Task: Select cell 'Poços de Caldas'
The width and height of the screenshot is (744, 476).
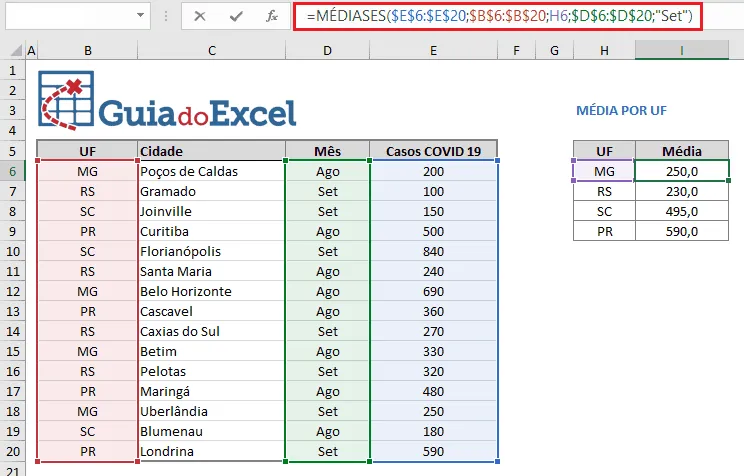Action: pos(211,171)
